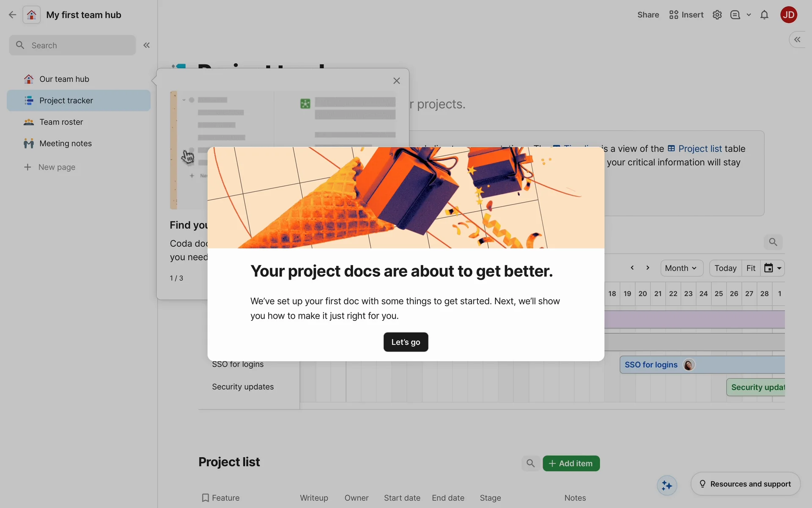Click the sidebar Search field

72,45
